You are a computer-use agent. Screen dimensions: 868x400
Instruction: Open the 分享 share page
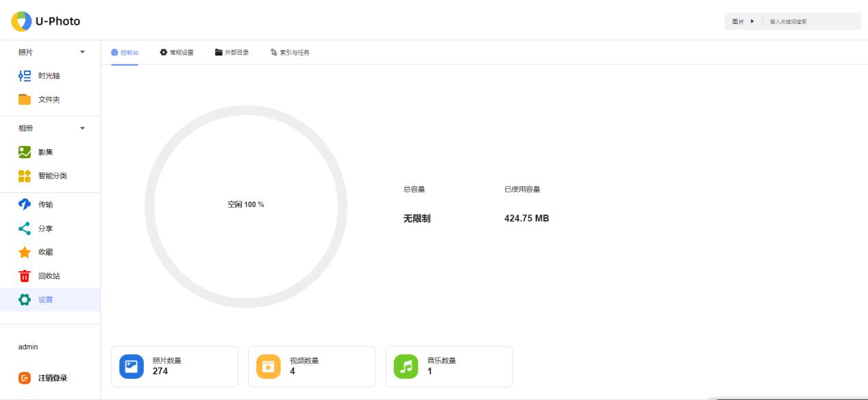click(45, 228)
